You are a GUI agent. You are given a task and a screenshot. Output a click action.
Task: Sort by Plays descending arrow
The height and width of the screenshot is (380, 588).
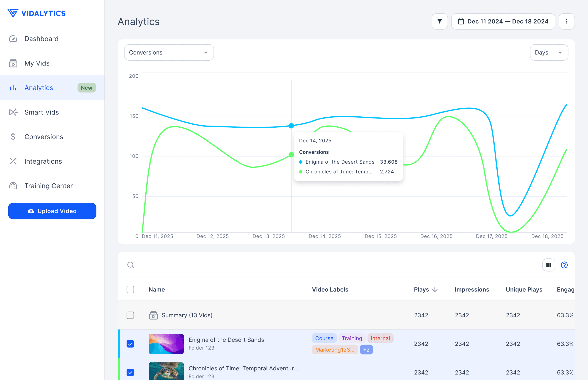[435, 289]
